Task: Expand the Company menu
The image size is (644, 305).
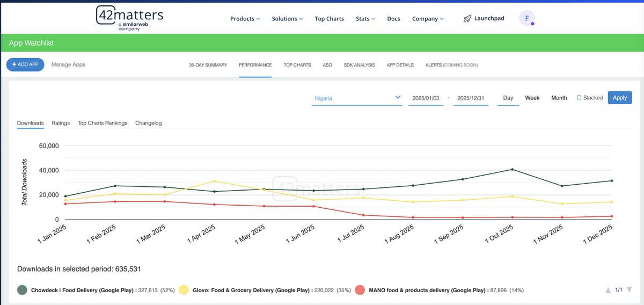Action: tap(428, 18)
